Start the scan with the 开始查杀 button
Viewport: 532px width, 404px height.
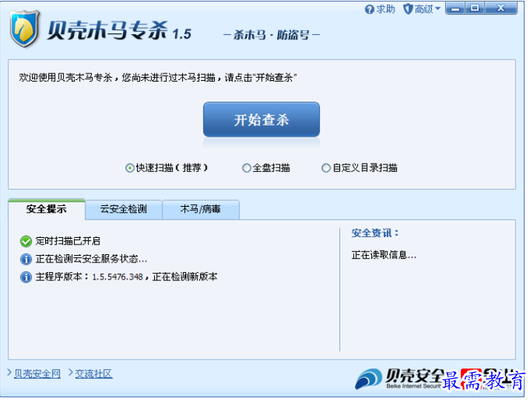[x=262, y=119]
